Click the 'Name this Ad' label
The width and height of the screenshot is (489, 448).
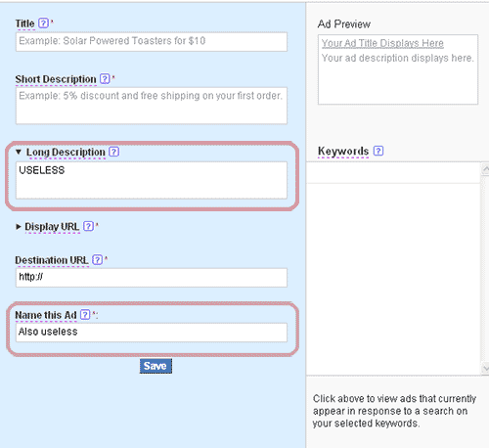click(46, 315)
